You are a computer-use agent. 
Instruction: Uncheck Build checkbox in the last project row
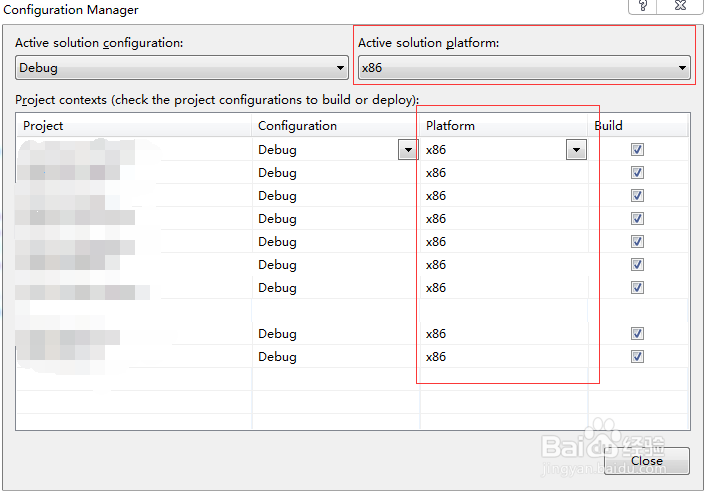click(637, 357)
